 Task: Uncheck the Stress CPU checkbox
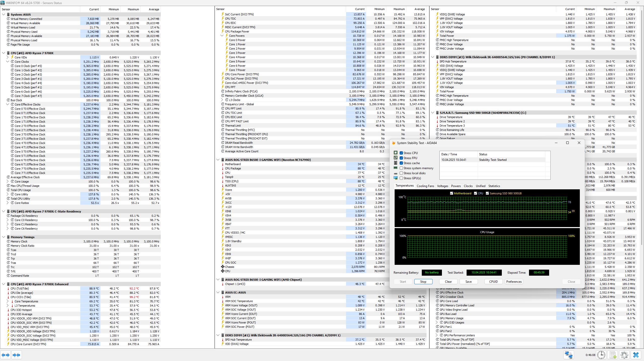pyautogui.click(x=401, y=153)
